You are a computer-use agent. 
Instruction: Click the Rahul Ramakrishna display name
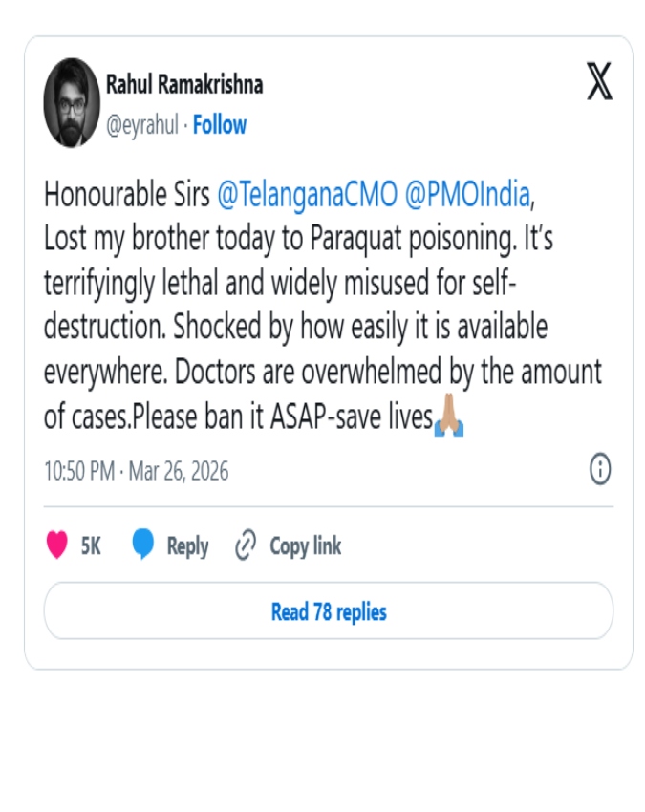[x=184, y=85]
